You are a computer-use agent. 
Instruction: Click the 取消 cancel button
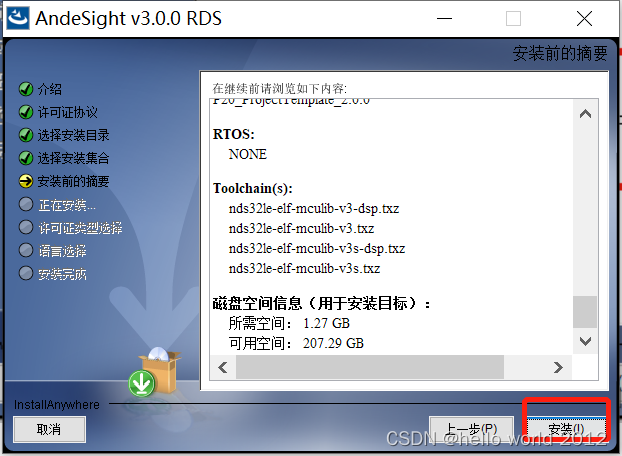[49, 429]
